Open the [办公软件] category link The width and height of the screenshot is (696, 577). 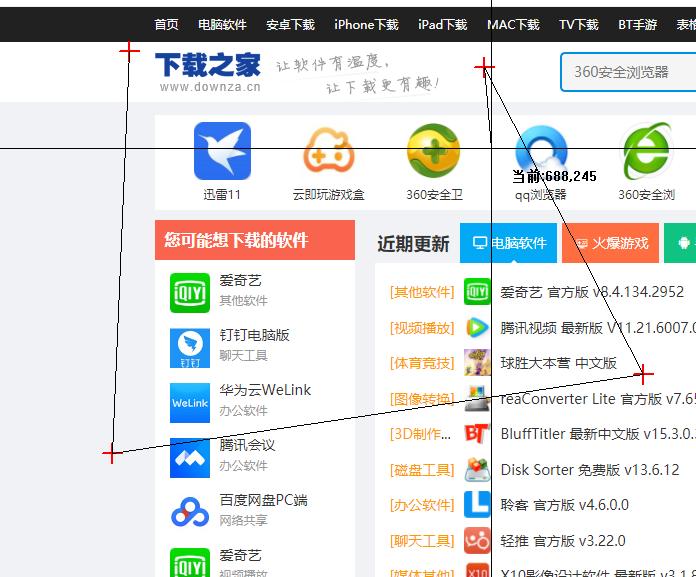pyautogui.click(x=422, y=505)
